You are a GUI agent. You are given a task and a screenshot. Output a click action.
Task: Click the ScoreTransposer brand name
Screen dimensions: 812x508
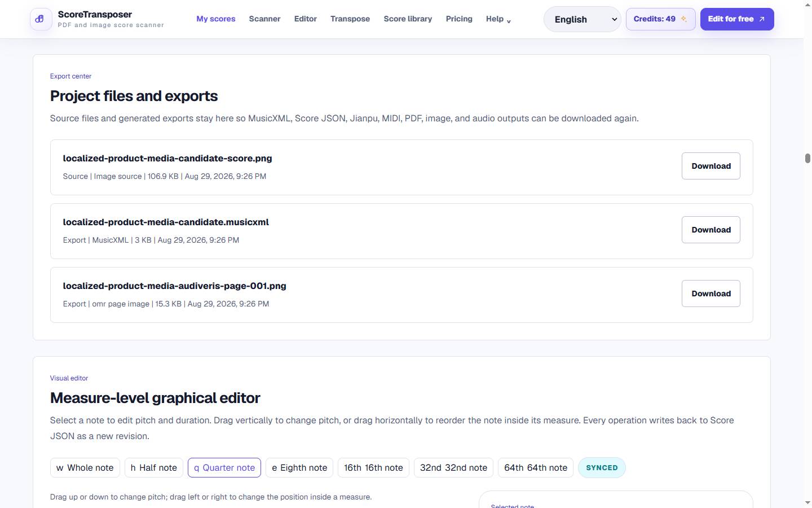[95, 14]
